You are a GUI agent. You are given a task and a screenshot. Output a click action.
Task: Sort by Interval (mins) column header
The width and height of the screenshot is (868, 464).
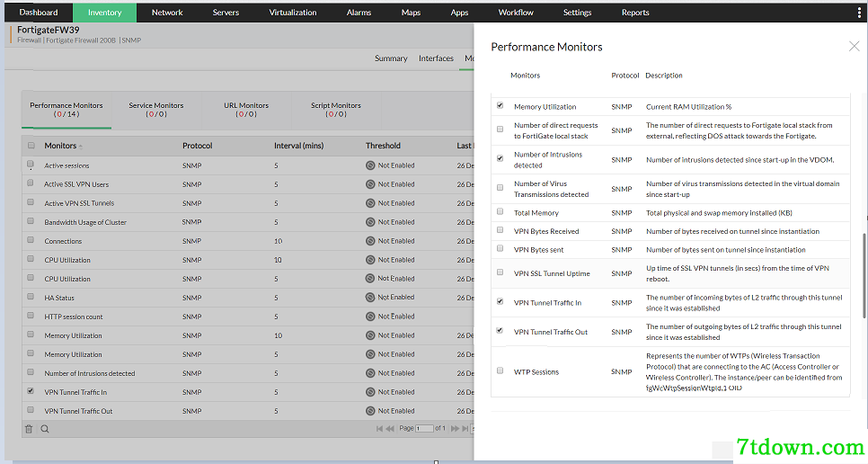(x=299, y=146)
